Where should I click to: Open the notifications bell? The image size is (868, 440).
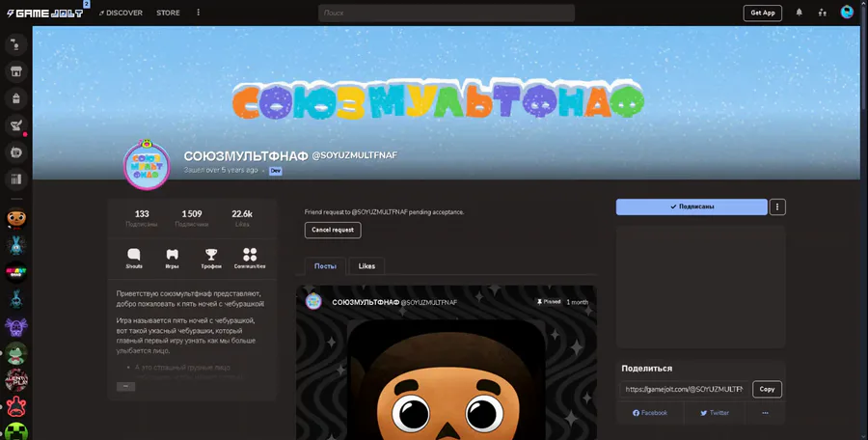pyautogui.click(x=799, y=13)
